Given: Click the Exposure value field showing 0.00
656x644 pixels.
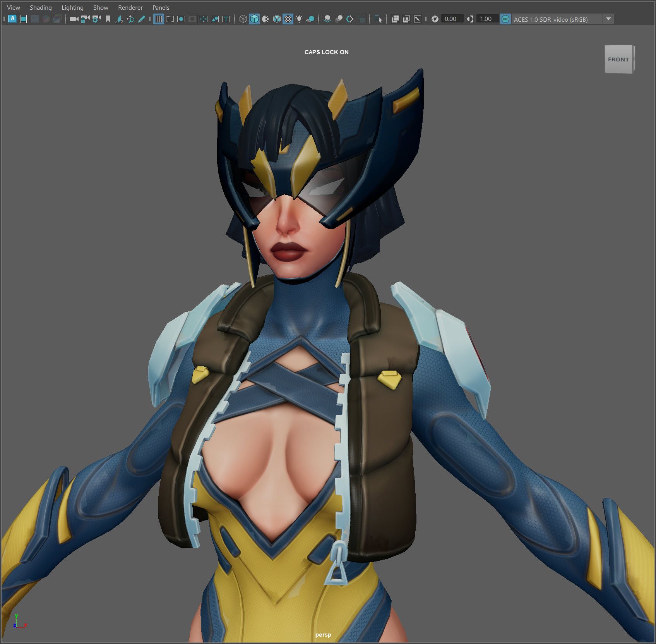Looking at the screenshot, I should coord(451,19).
